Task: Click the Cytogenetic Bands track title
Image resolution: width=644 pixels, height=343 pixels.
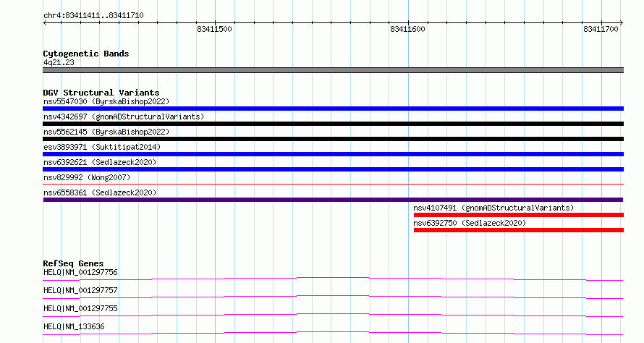Action: coord(86,54)
